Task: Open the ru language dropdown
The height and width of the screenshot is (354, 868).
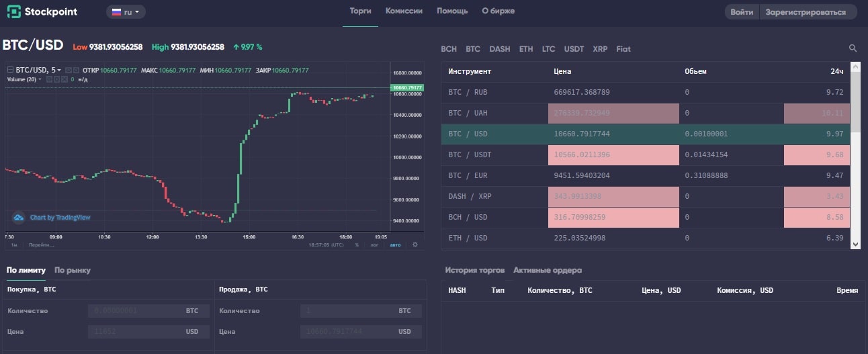Action: pyautogui.click(x=126, y=12)
